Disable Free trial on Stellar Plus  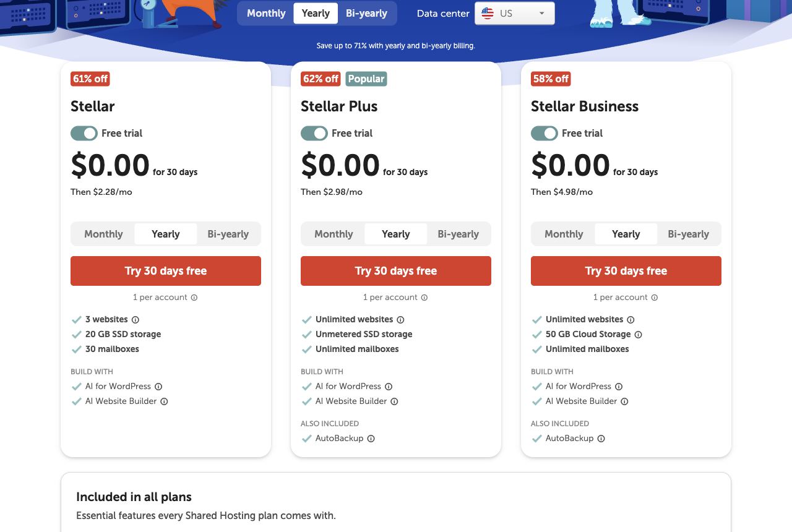[314, 133]
